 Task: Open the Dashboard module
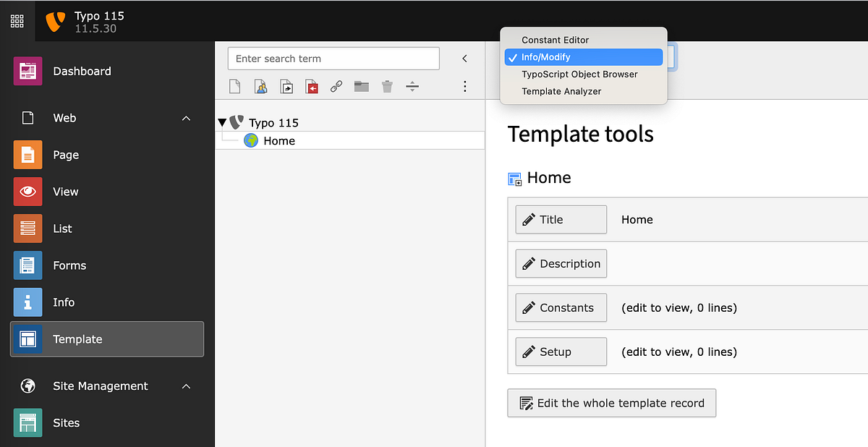coord(82,71)
